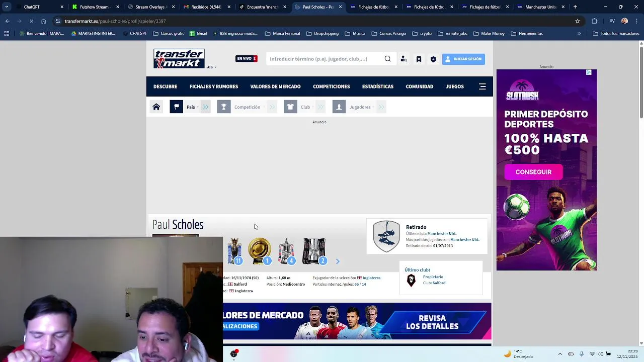This screenshot has height=362, width=644.
Task: Open the hamburger menu in navigation bar
Action: click(482, 86)
